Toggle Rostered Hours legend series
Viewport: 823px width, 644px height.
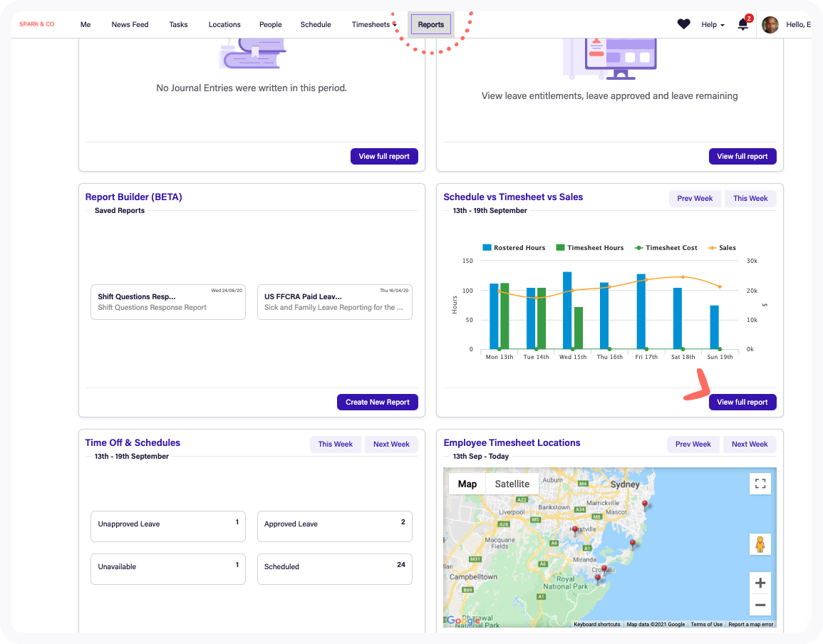point(514,248)
